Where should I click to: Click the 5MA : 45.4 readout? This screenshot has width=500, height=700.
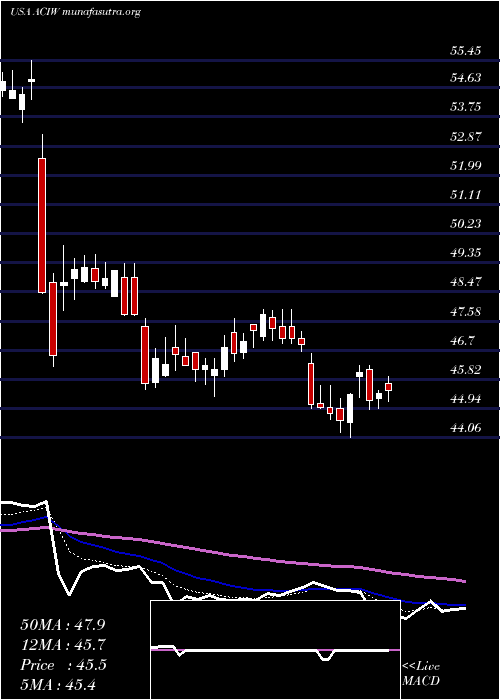click(x=58, y=685)
